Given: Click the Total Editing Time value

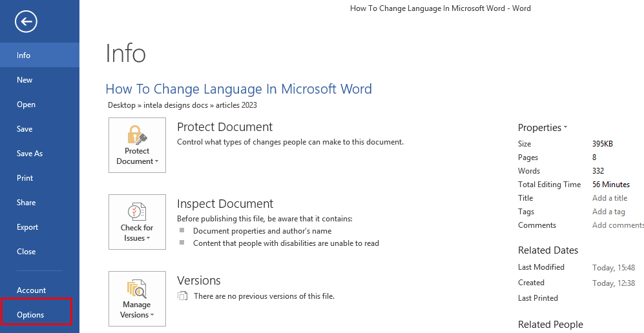Looking at the screenshot, I should [610, 185].
